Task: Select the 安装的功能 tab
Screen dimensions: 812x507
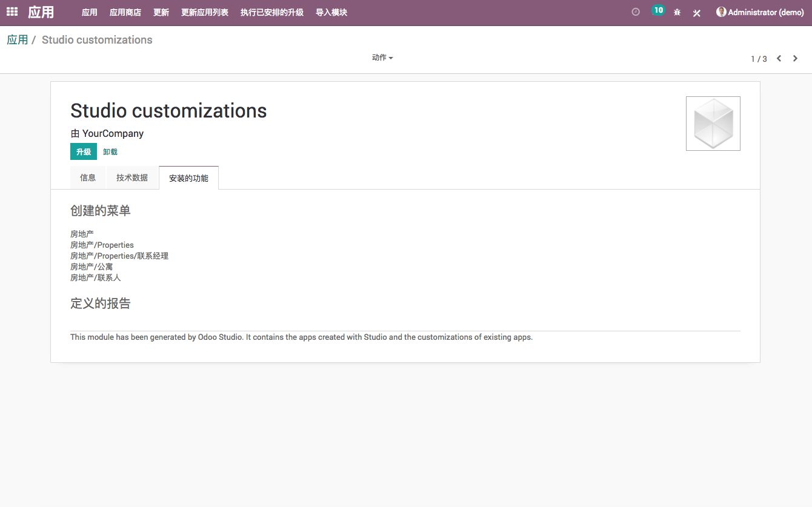Action: click(x=188, y=179)
